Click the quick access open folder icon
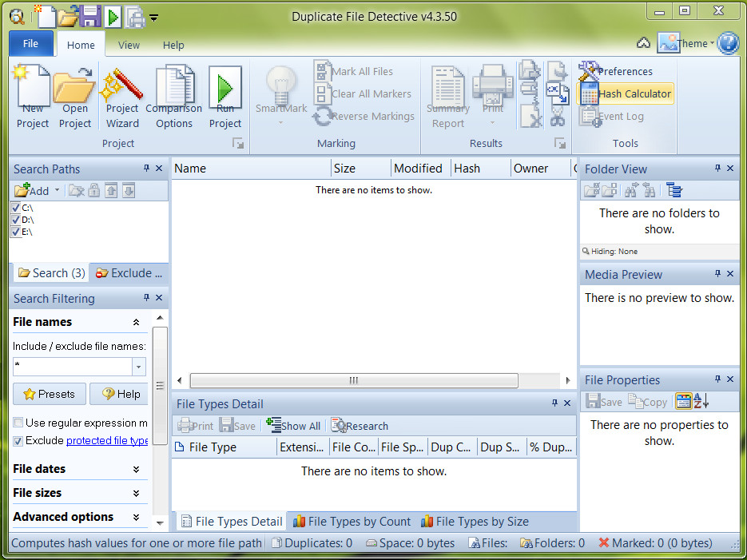Screen dimensions: 747x560 click(x=68, y=17)
